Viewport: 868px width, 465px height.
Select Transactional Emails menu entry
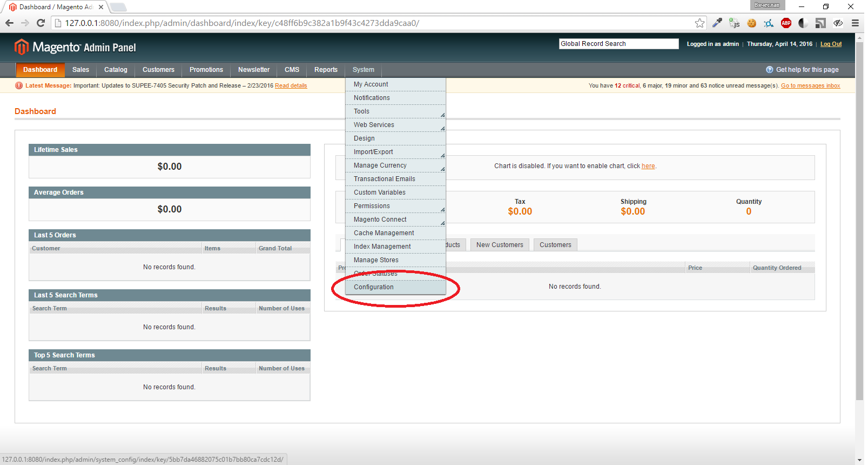coord(395,179)
